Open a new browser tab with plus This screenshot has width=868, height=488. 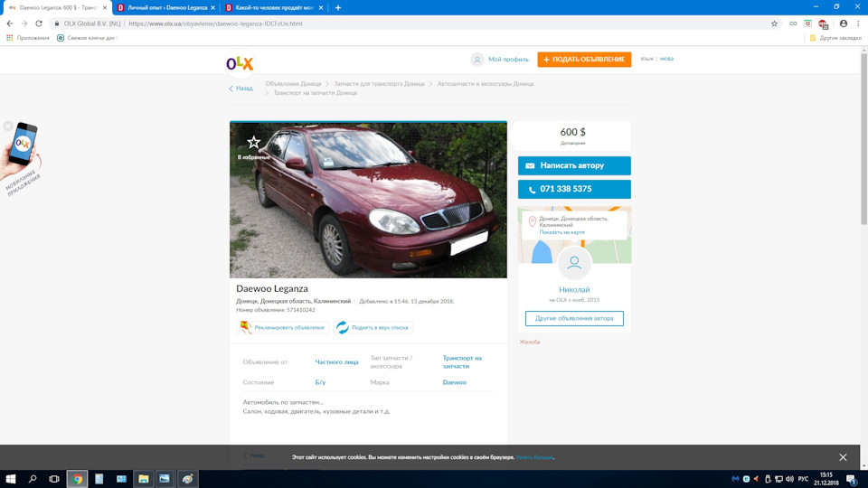tap(337, 8)
